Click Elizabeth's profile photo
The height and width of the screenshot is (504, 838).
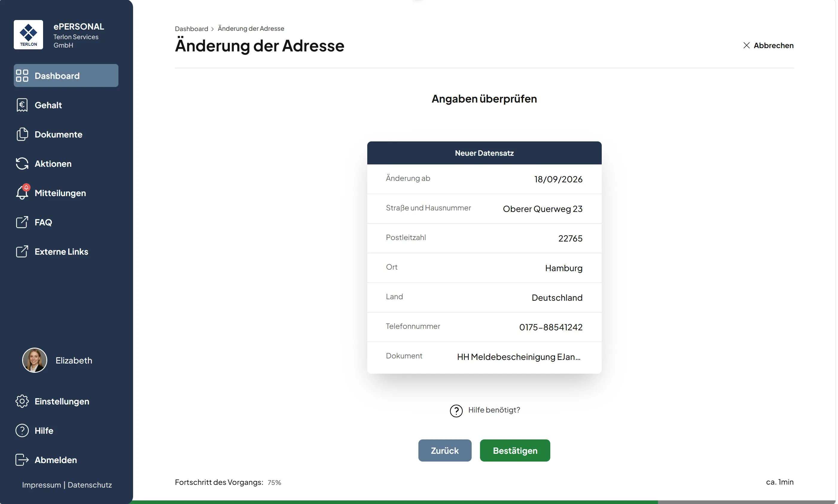[34, 360]
